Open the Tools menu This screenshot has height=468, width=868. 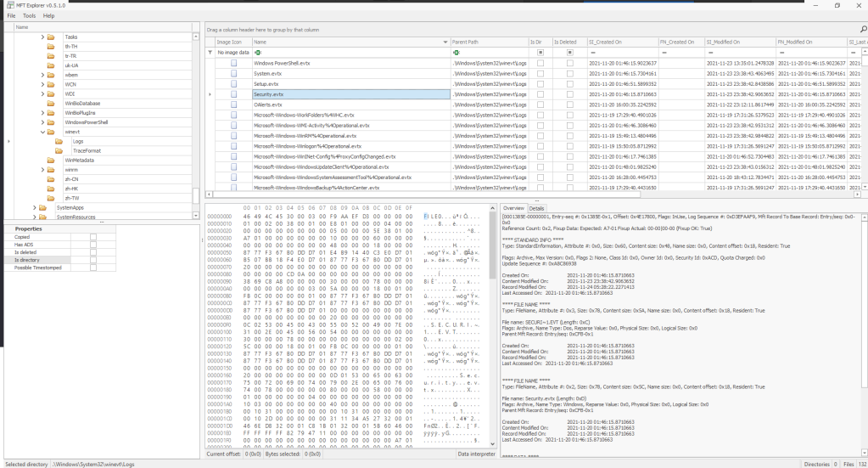point(30,15)
